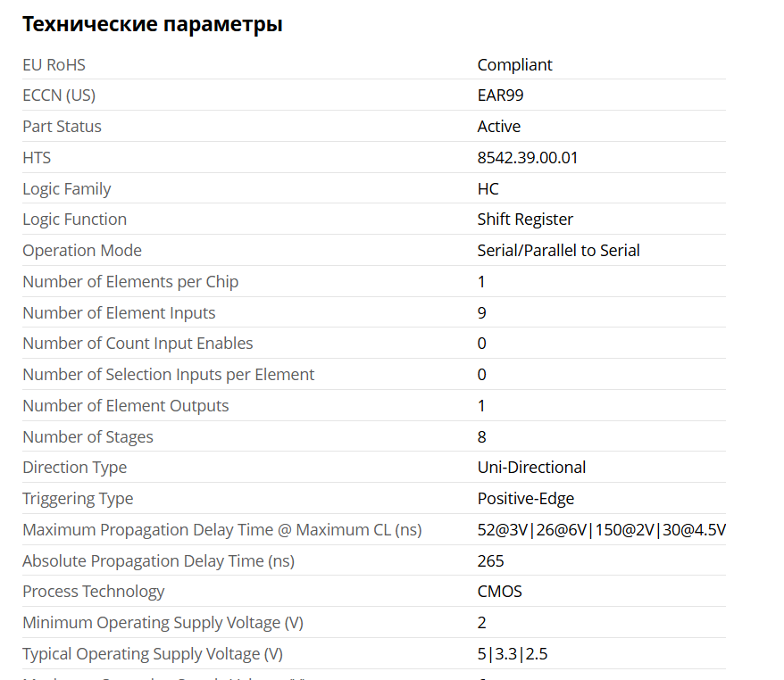Click the Part Status "Active" value
This screenshot has width=784, height=680.
[498, 127]
